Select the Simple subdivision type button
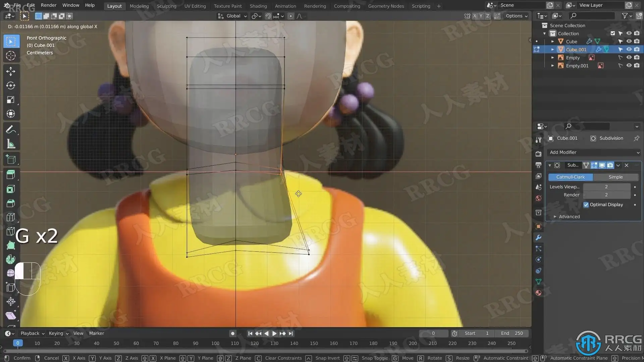This screenshot has height=362, width=644. [615, 177]
